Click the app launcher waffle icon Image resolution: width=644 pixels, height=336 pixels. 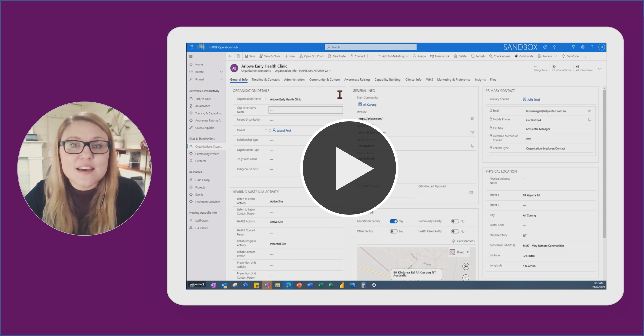coord(191,47)
